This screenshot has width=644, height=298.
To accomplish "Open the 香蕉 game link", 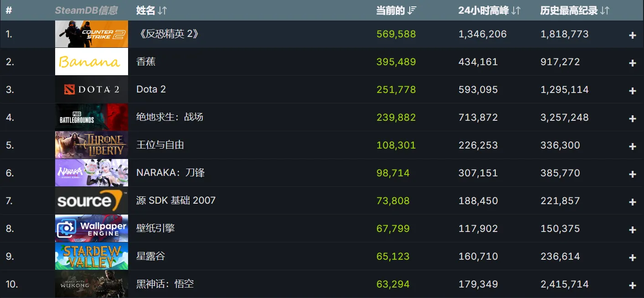I will tap(146, 62).
